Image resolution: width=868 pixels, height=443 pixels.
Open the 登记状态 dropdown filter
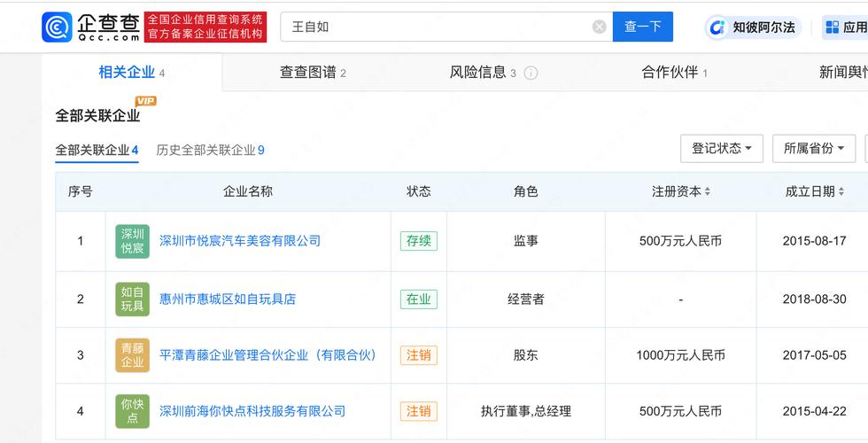pyautogui.click(x=721, y=149)
